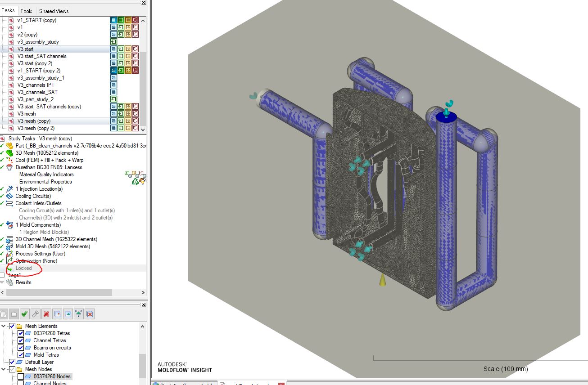
Task: Click the expand layers arrows icon in layers toolbar
Action: [x=79, y=313]
